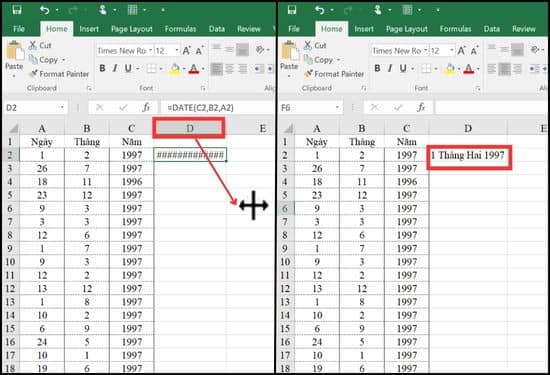Decrease font size in left window
Viewport: 550px width, 375px height.
tap(200, 51)
